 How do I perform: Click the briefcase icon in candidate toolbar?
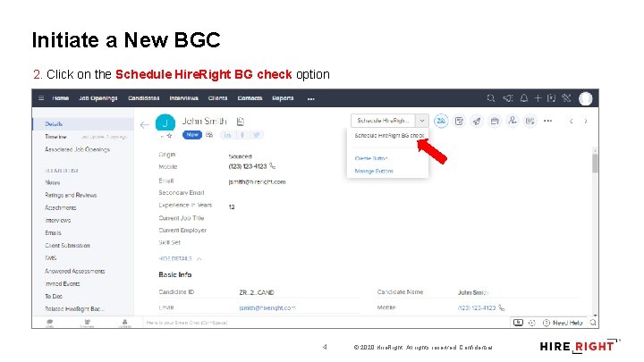(x=495, y=121)
